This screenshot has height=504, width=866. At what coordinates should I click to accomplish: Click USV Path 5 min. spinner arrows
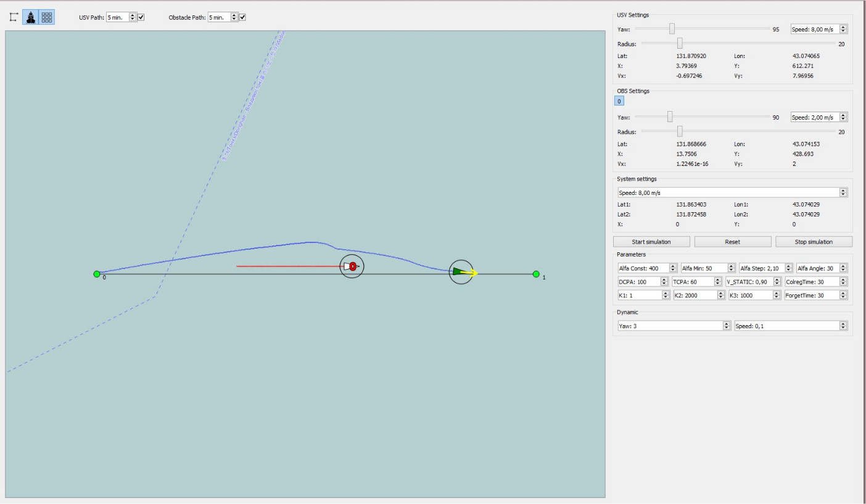132,17
